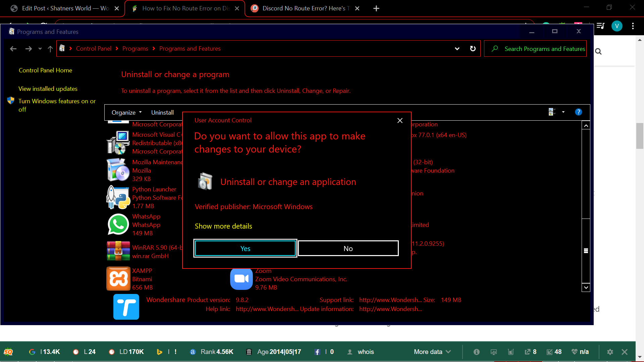The height and width of the screenshot is (362, 644).
Task: Click the XAMPP 656 MB size text
Action: (142, 288)
